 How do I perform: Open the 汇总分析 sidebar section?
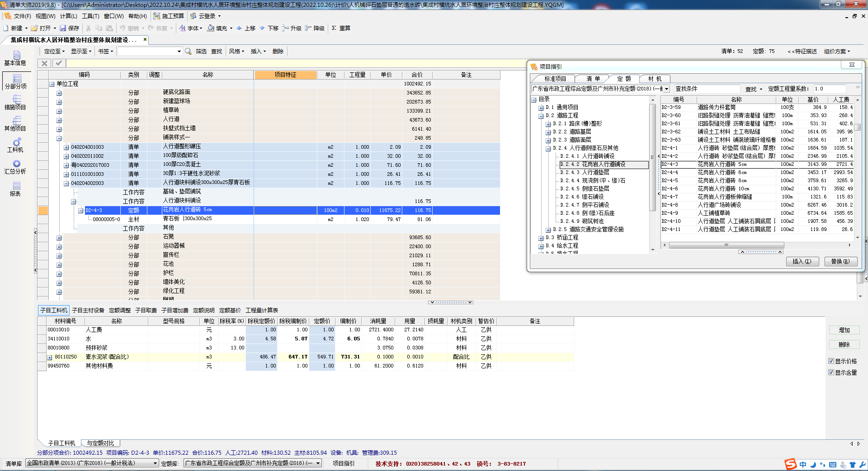pos(15,167)
